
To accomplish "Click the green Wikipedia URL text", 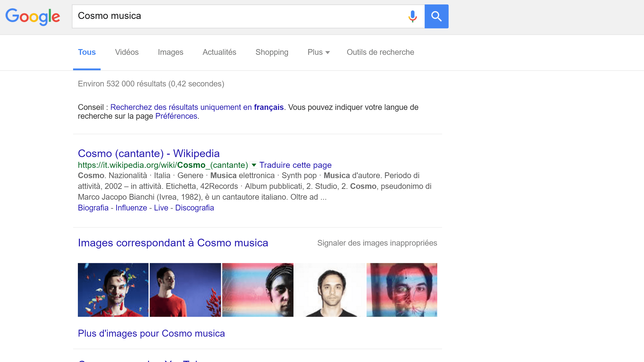I will pos(163,165).
